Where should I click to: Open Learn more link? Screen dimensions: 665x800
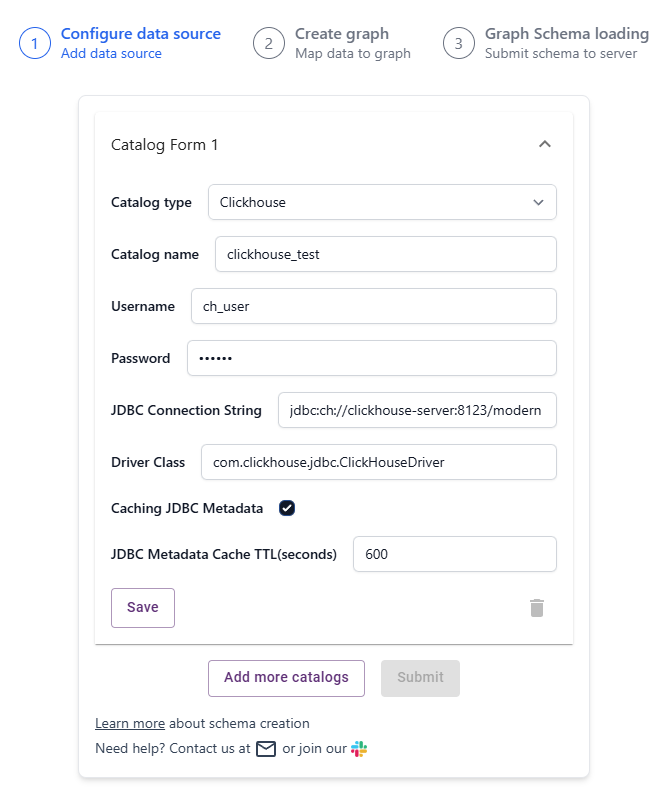coord(130,723)
